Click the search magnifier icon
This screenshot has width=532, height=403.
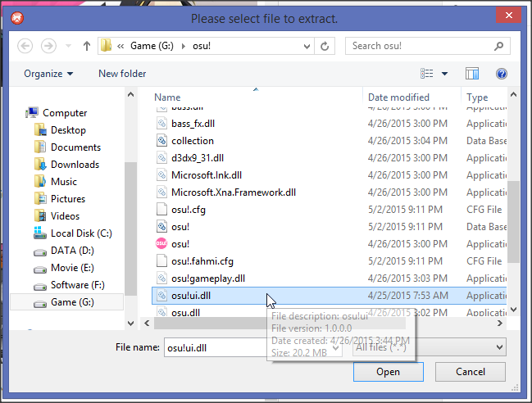coord(498,46)
